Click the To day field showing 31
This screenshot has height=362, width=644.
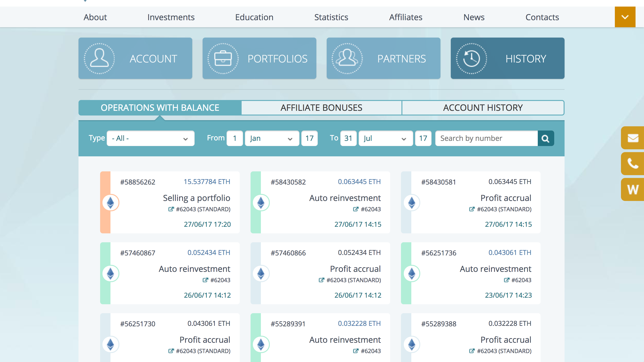click(x=349, y=138)
